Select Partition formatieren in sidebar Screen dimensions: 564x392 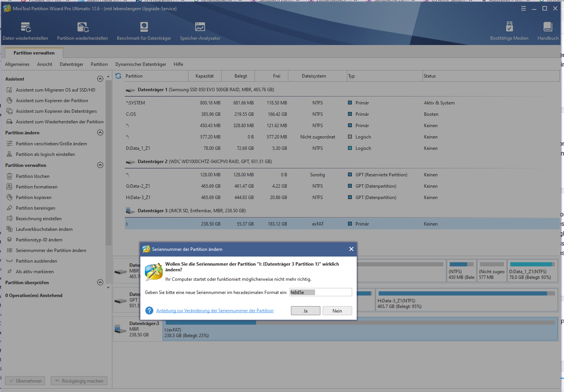coord(37,187)
